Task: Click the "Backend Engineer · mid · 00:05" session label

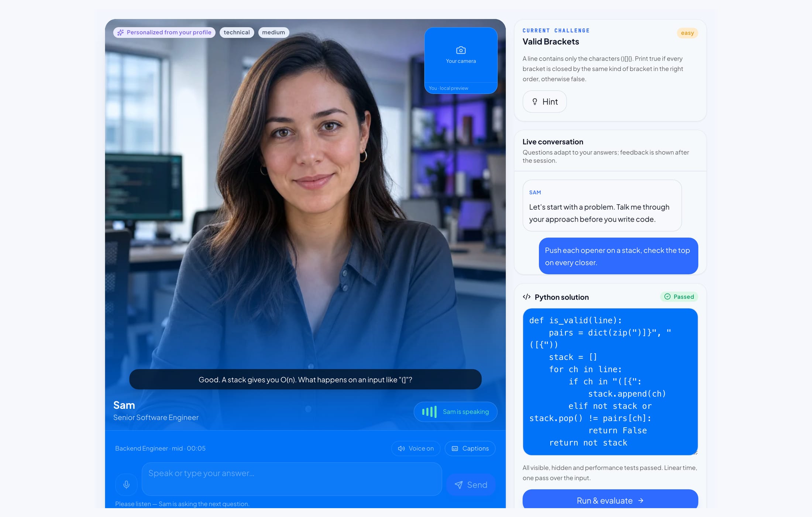Action: (x=160, y=448)
